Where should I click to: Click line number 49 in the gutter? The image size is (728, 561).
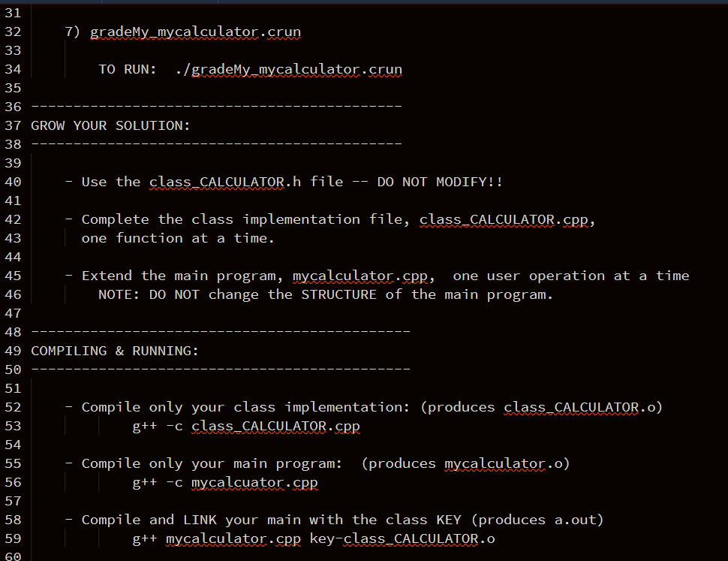13,350
